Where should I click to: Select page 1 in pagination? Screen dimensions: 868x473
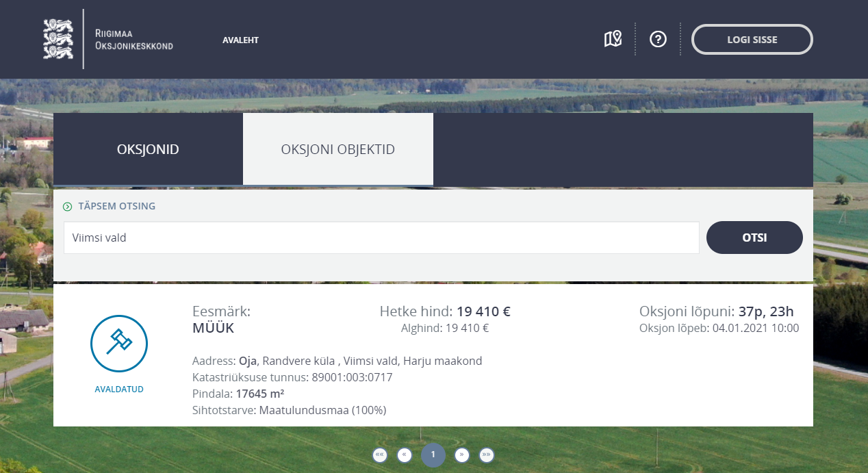tap(433, 455)
